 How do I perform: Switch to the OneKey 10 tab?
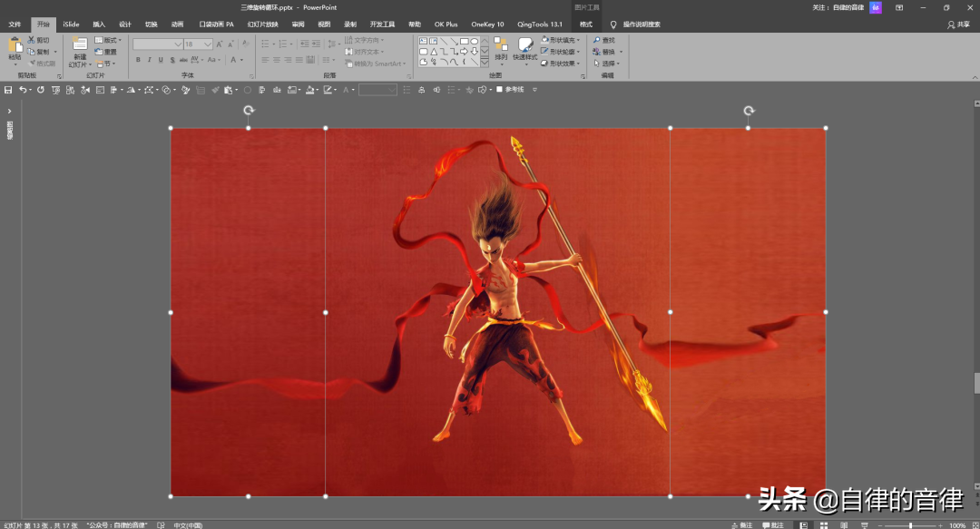pos(487,24)
